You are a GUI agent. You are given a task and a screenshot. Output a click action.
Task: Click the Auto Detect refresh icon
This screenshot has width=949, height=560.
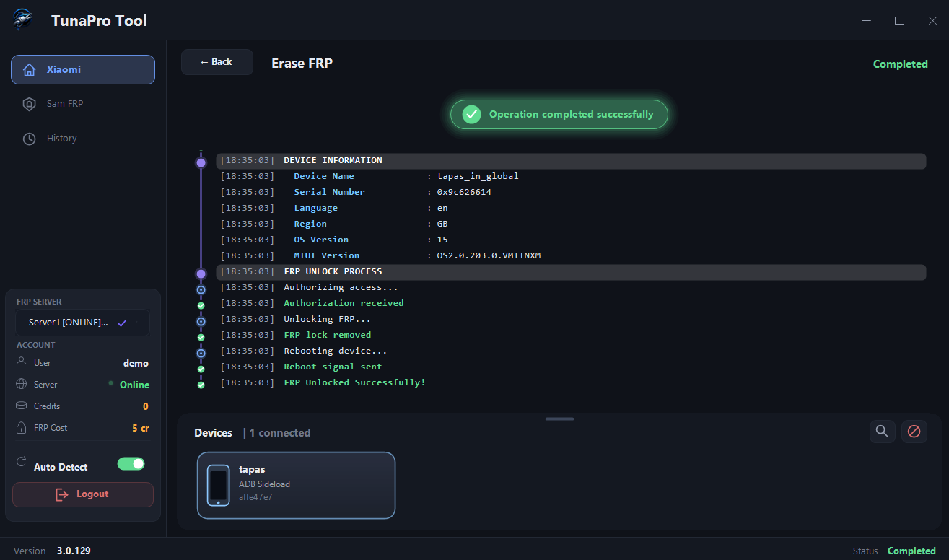coord(22,462)
